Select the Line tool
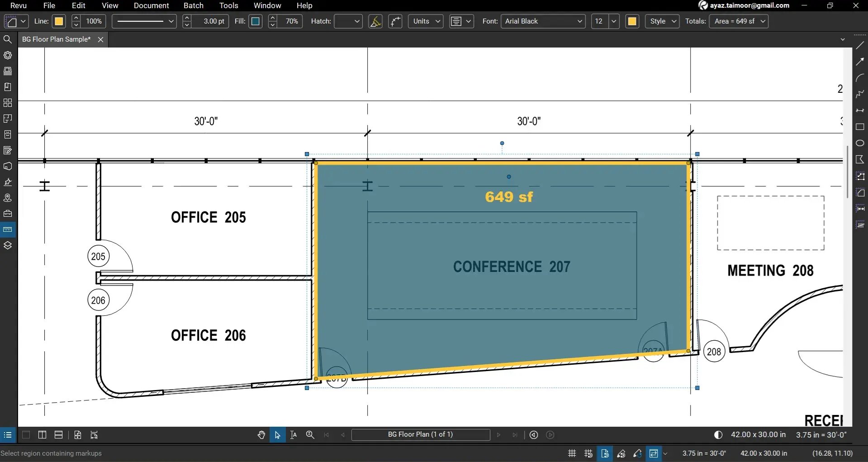This screenshot has width=868, height=462. click(860, 45)
